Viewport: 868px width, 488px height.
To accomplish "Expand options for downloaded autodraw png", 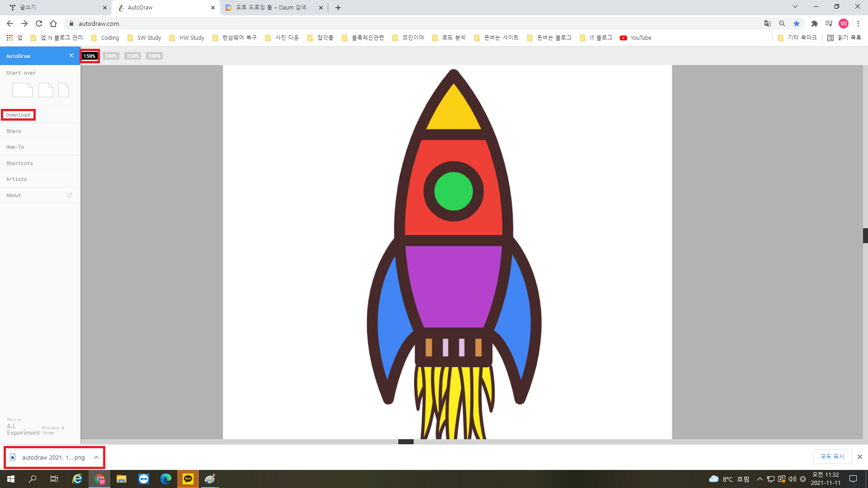I will (x=96, y=457).
